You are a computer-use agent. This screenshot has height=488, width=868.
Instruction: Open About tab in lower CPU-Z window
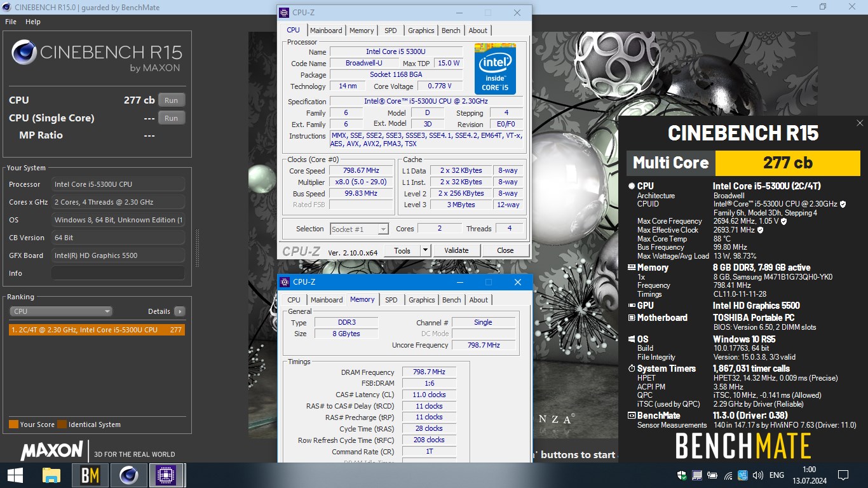pos(478,300)
